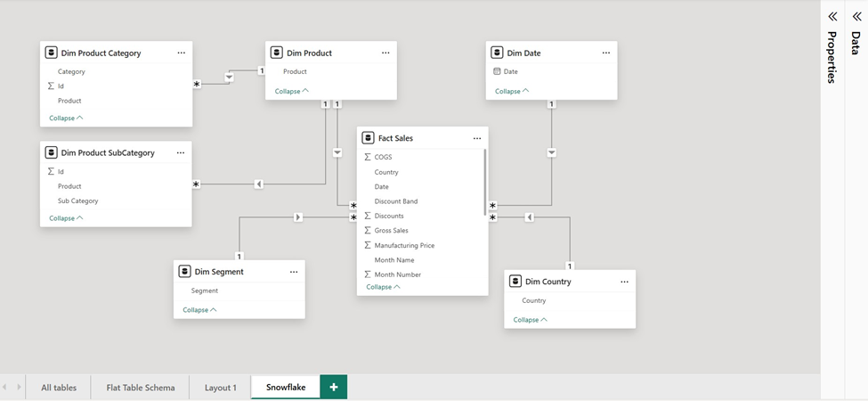The width and height of the screenshot is (868, 401).
Task: Click the add new layout plus button
Action: click(334, 387)
